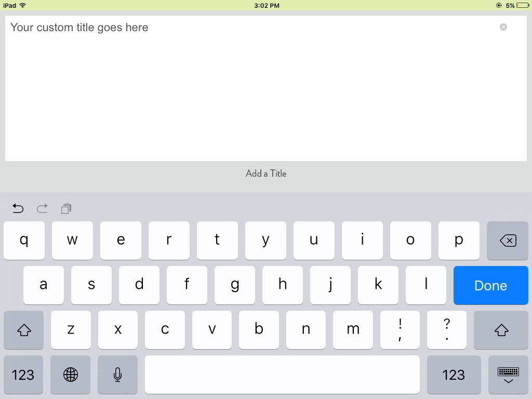Focus the custom title text field
The width and height of the screenshot is (532, 399).
click(x=266, y=88)
